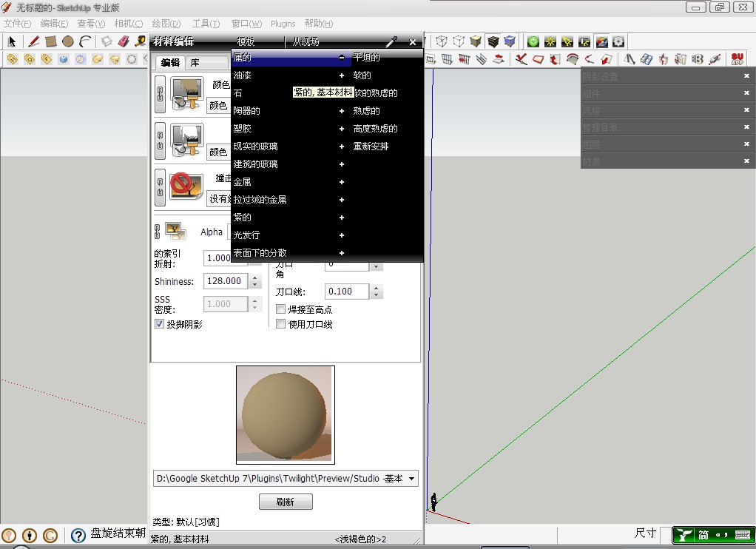Enable the use edge line checkbox
This screenshot has height=549, width=756.
pyautogui.click(x=280, y=324)
